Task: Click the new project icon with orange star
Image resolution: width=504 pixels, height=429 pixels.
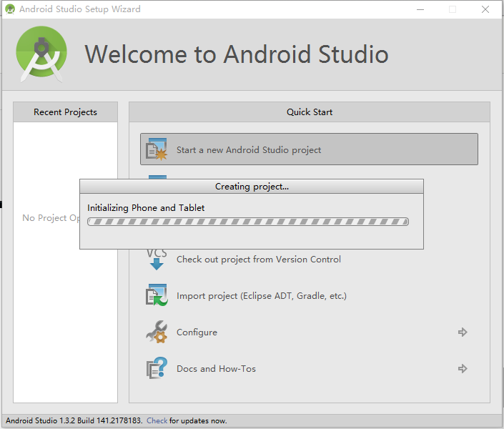Action: (x=157, y=149)
